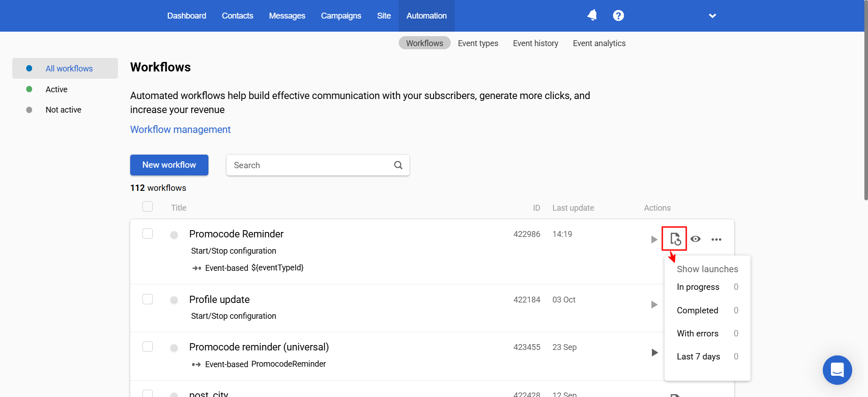Screen dimensions: 868x397
Task: Select the Profile update checkbox
Action: point(148,299)
